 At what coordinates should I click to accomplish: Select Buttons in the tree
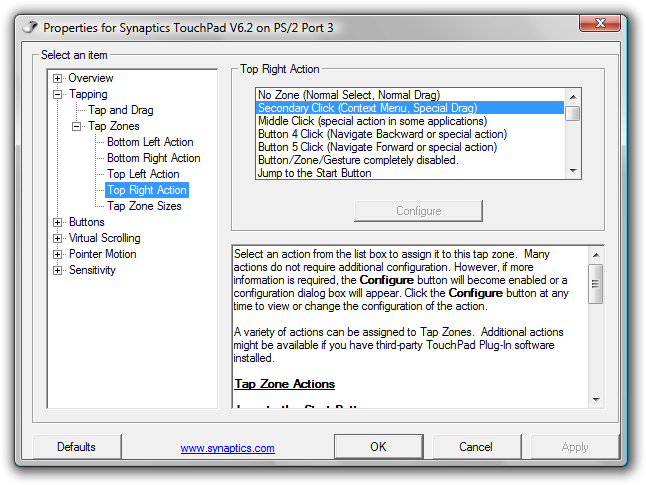(87, 222)
